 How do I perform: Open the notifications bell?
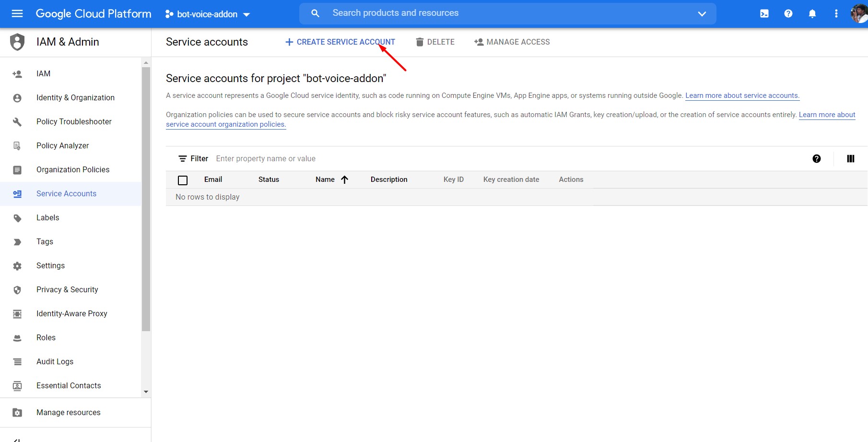click(x=812, y=14)
